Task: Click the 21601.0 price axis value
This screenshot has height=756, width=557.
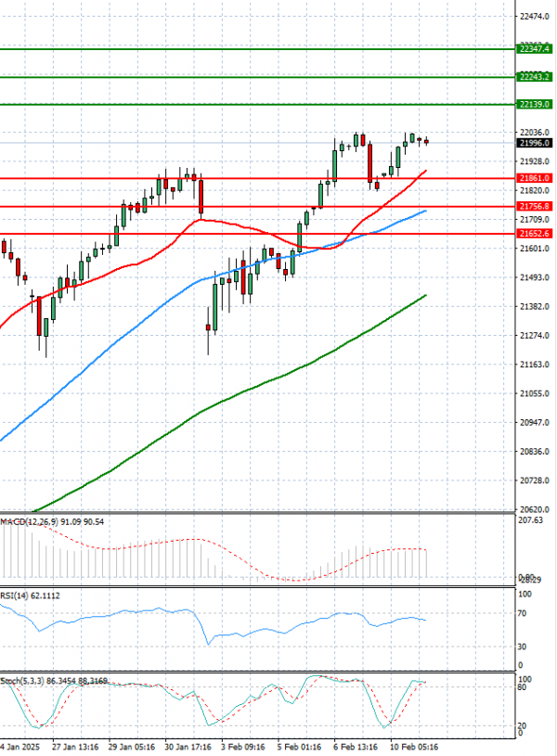Action: (x=535, y=249)
